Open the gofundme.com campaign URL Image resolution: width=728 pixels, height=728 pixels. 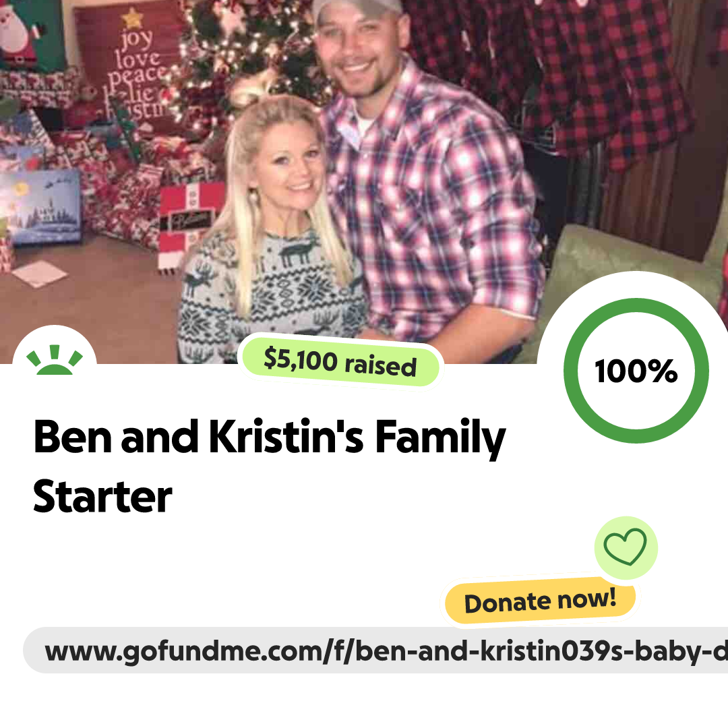[375, 650]
